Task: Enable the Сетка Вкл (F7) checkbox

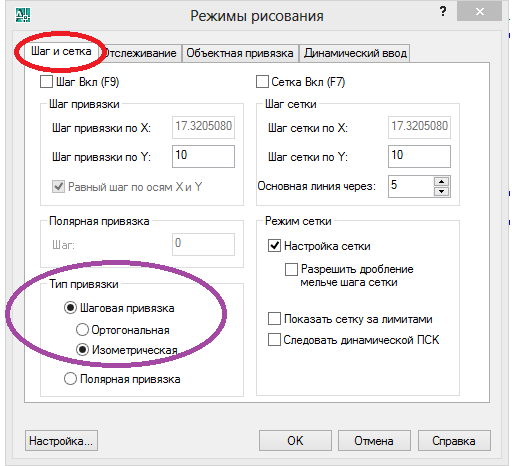Action: point(262,82)
